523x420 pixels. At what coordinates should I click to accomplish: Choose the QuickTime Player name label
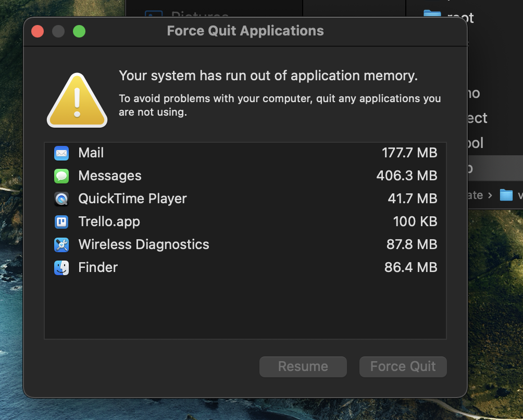[x=132, y=199]
